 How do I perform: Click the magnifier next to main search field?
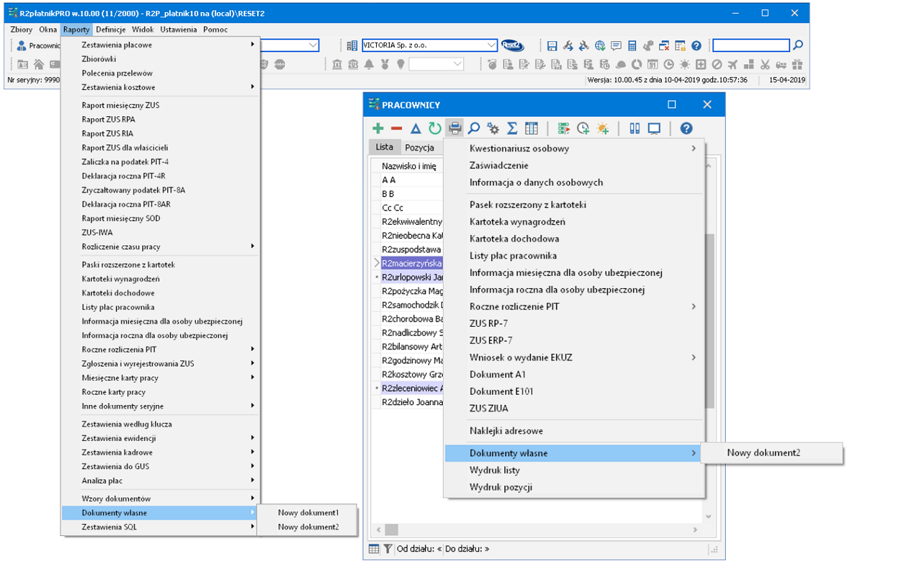tap(798, 45)
